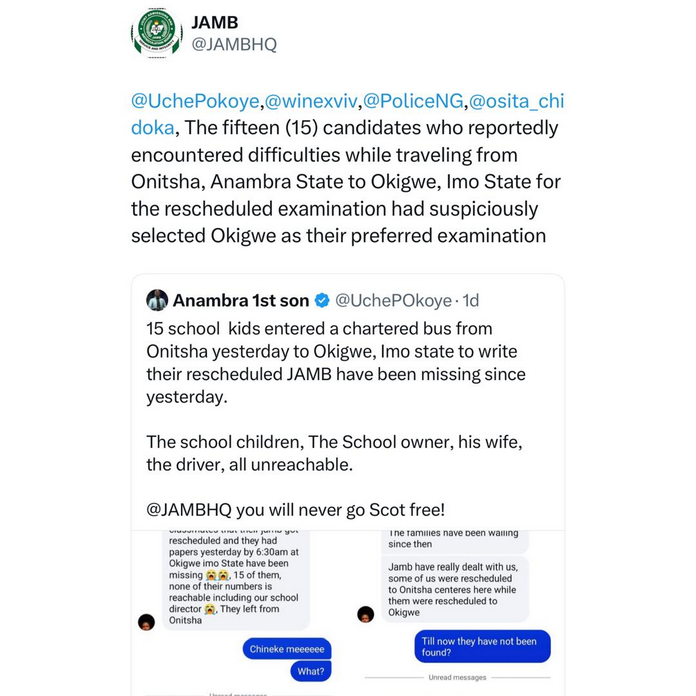Open @JAMBHQ mention in quoted tweet
Viewport: 696px width, 696px height.
pos(190,508)
